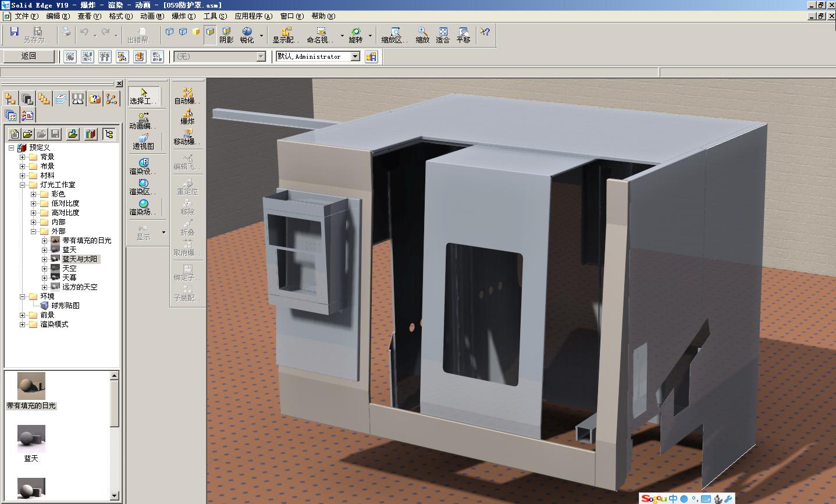
Task: Toggle the second wireframe cube view style
Action: [x=183, y=32]
